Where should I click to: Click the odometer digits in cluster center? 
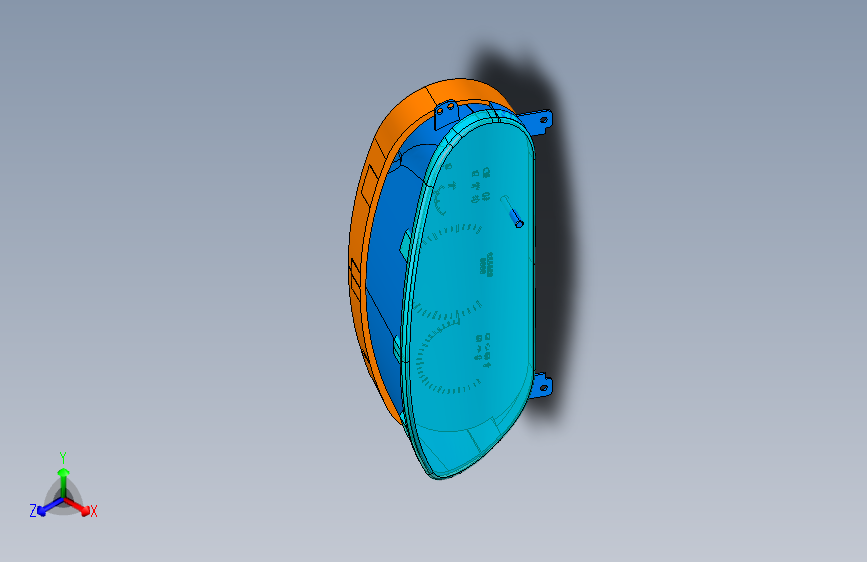coord(486,264)
